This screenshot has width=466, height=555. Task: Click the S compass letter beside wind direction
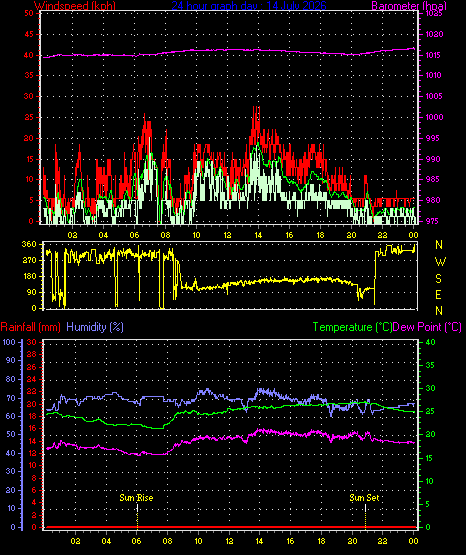tap(438, 279)
